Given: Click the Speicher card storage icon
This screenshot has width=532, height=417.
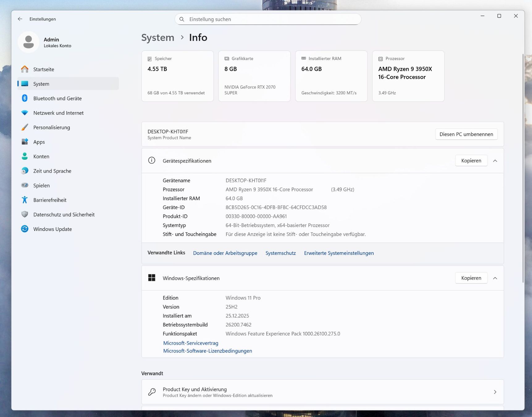Looking at the screenshot, I should coord(150,59).
